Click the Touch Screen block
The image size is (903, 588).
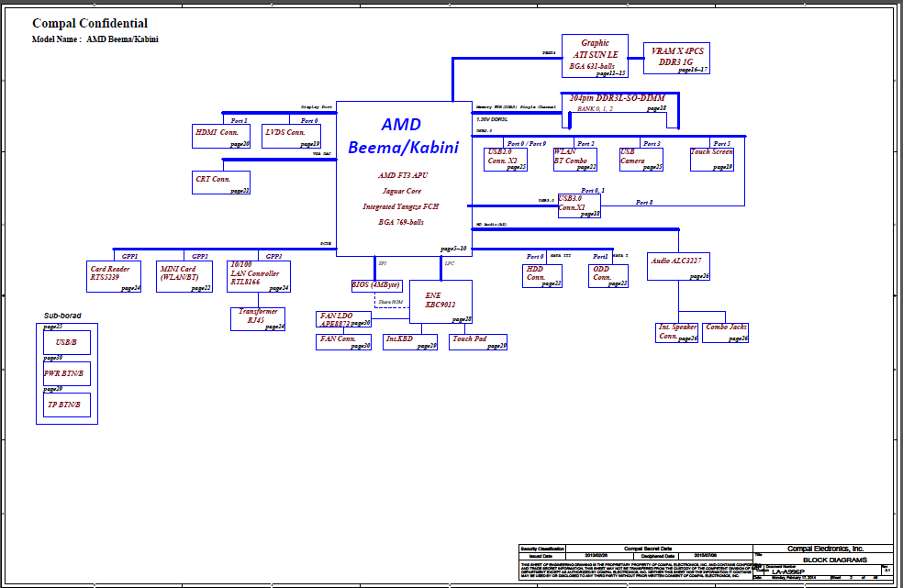tap(712, 160)
